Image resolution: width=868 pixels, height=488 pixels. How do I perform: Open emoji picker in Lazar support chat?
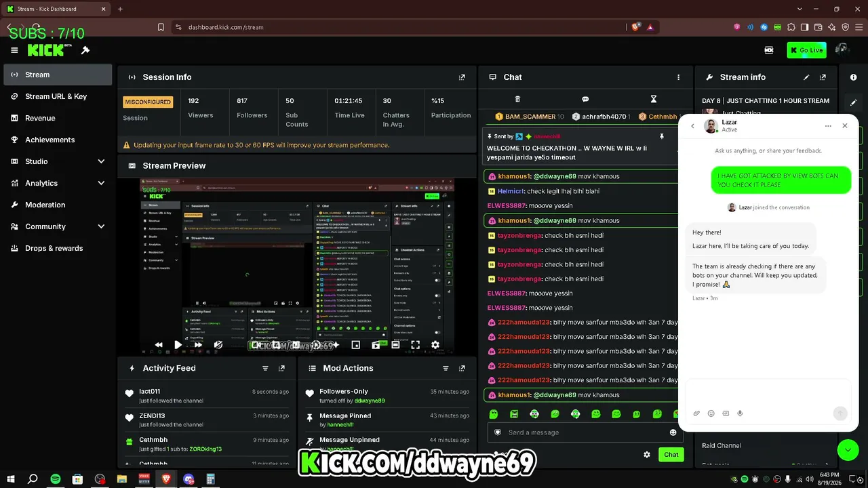tap(711, 413)
